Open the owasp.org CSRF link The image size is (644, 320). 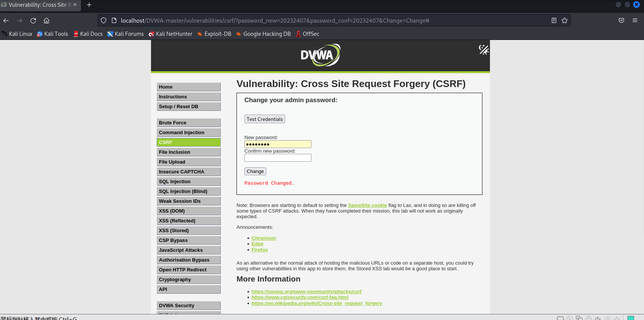(x=307, y=292)
